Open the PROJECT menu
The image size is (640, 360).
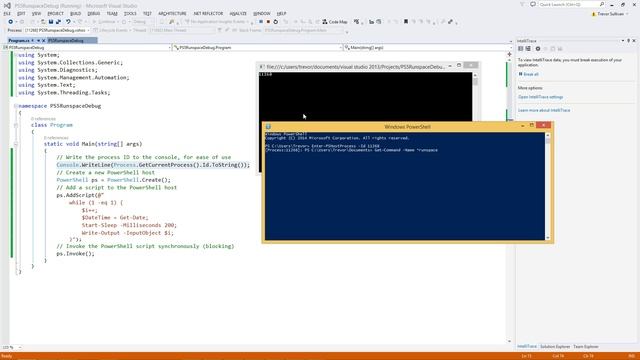tap(56, 13)
